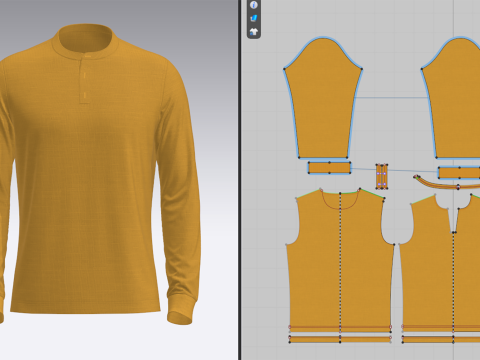This screenshot has width=480, height=360.
Task: Click the white T-shirt garment icon
Action: [x=254, y=32]
